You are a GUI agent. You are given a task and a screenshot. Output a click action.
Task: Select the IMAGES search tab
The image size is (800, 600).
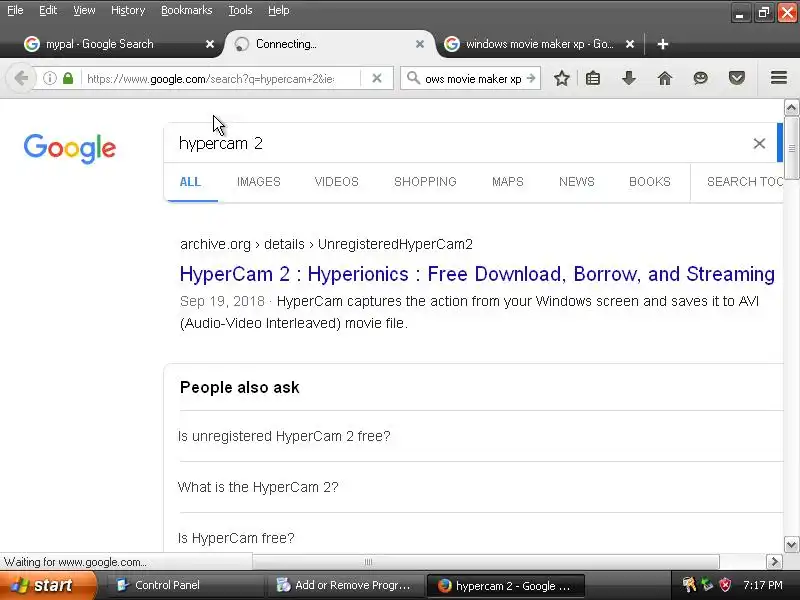259,182
